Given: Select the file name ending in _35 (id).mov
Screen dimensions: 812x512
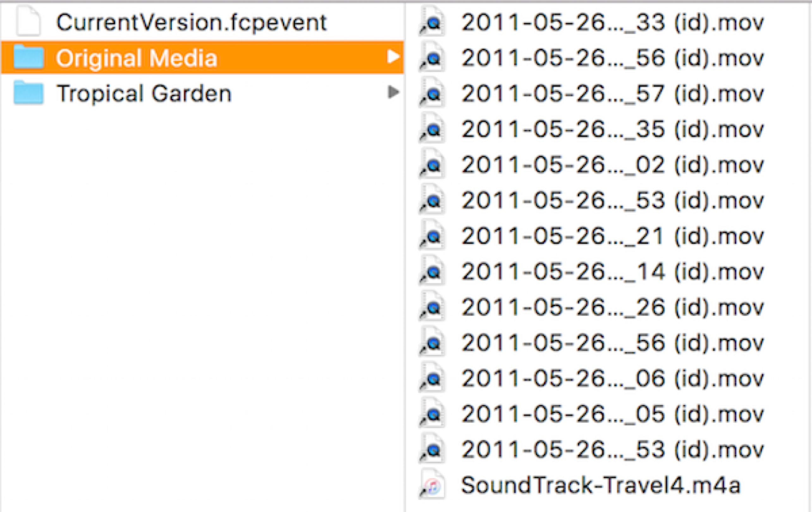Looking at the screenshot, I should [x=612, y=130].
